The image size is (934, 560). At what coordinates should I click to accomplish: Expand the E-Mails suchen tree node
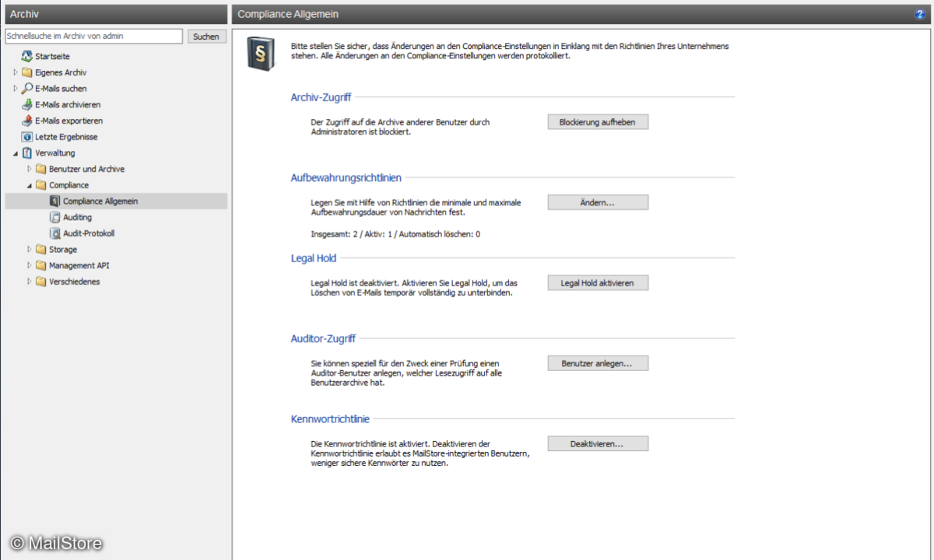coord(16,89)
